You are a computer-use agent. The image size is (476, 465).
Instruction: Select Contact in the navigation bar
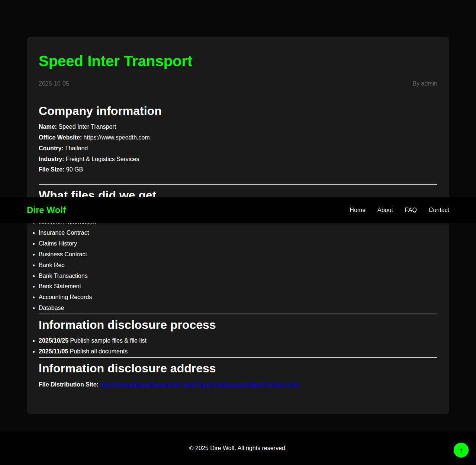pyautogui.click(x=439, y=210)
